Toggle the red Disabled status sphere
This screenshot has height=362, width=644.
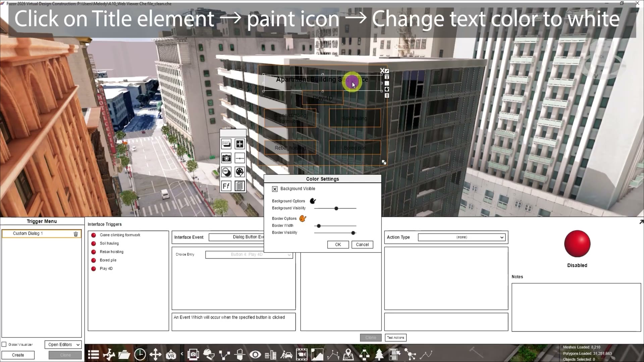tap(577, 244)
